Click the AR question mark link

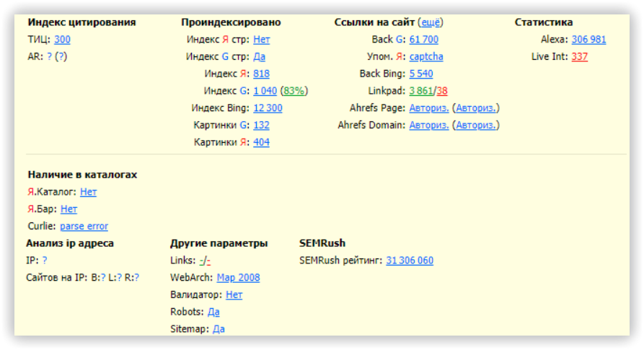(x=49, y=57)
